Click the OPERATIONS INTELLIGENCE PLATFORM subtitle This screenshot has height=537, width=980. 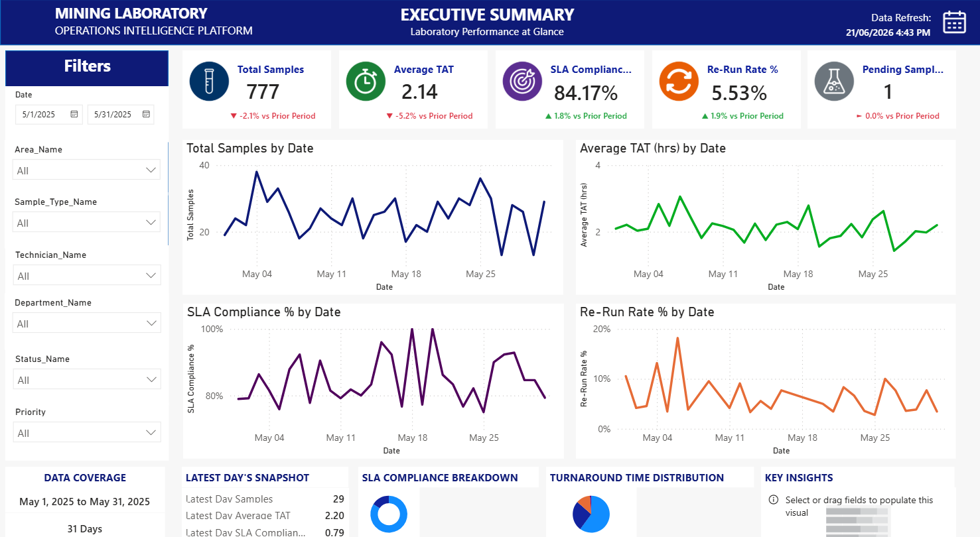154,30
